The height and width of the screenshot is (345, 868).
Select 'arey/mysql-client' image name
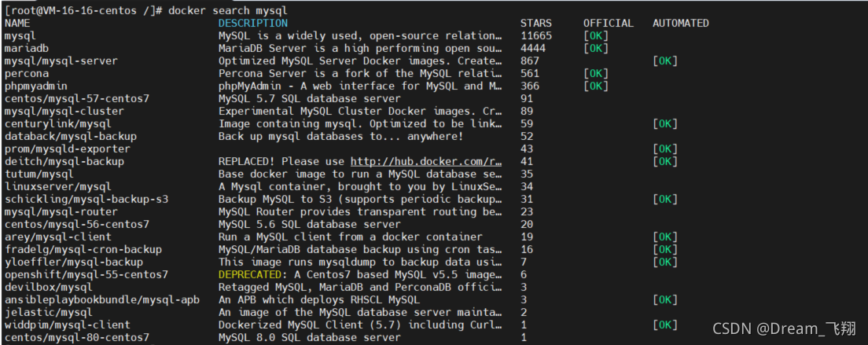coord(57,237)
